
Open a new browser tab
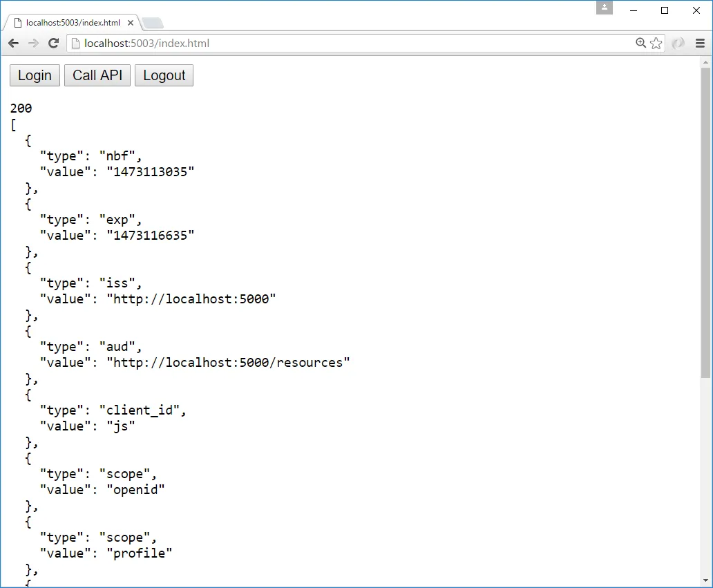(x=152, y=23)
